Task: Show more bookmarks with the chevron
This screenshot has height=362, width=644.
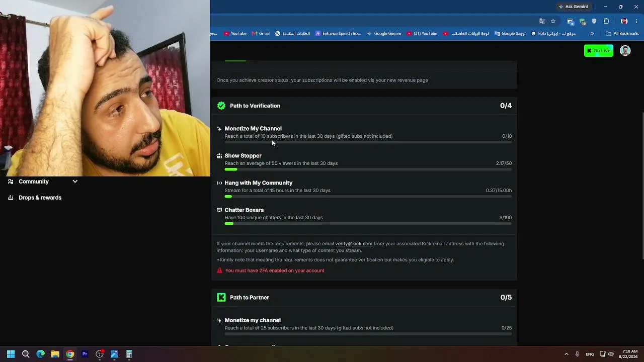Action: [592, 34]
